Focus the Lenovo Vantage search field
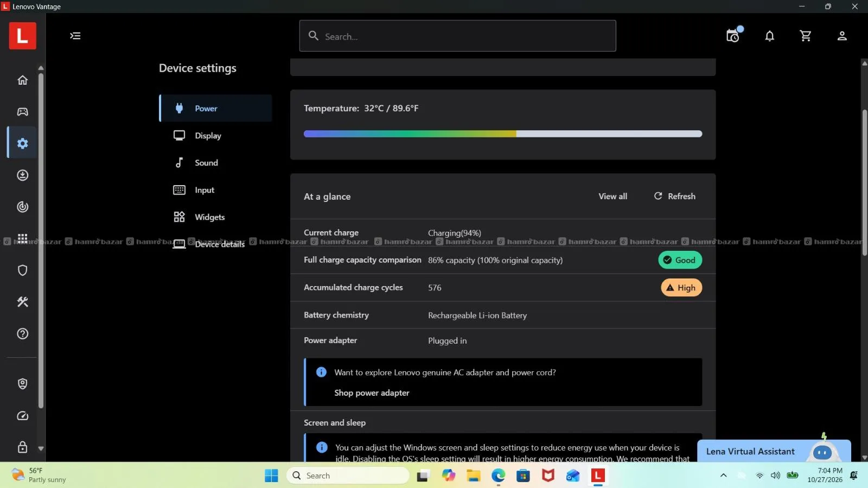Viewport: 868px width, 488px height. click(x=457, y=36)
